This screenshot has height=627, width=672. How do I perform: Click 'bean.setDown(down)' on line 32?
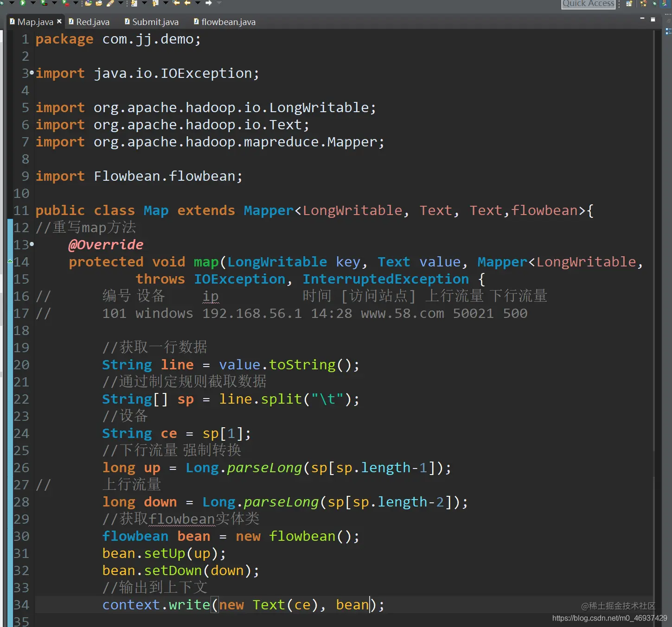click(x=177, y=570)
